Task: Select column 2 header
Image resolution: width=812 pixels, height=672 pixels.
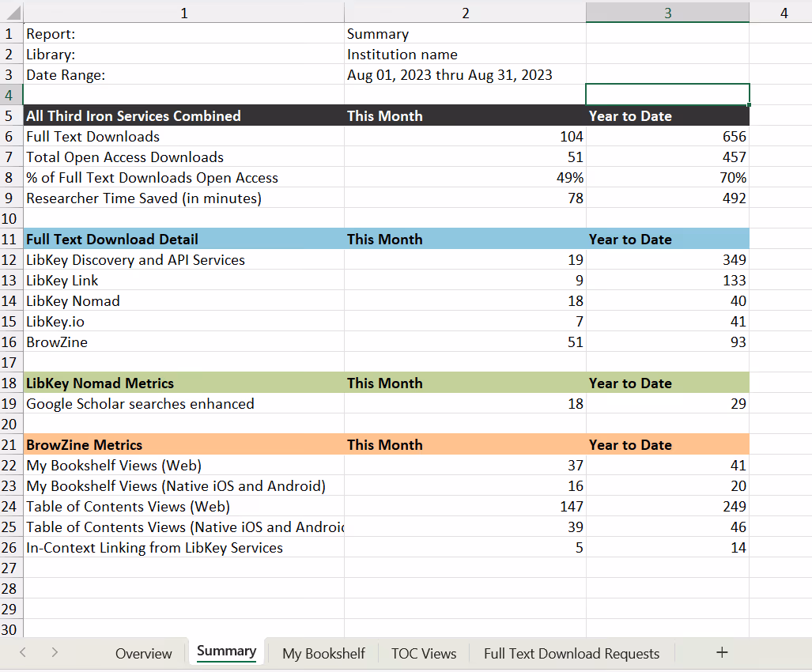Action: click(465, 13)
